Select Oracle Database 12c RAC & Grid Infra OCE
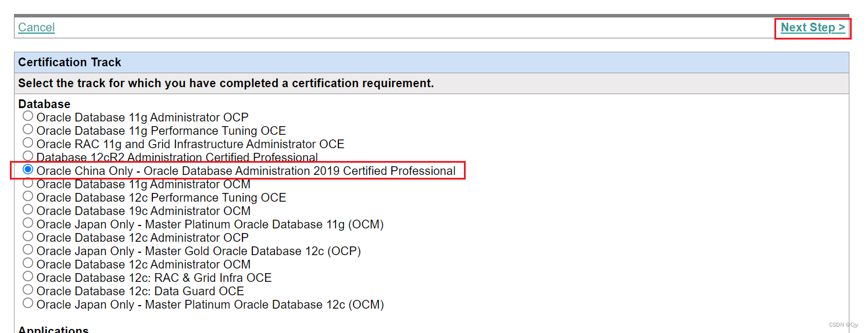868x333 pixels. (28, 277)
